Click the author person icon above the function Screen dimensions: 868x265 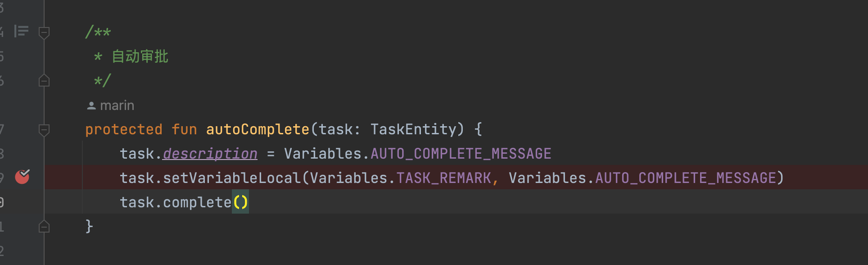91,105
